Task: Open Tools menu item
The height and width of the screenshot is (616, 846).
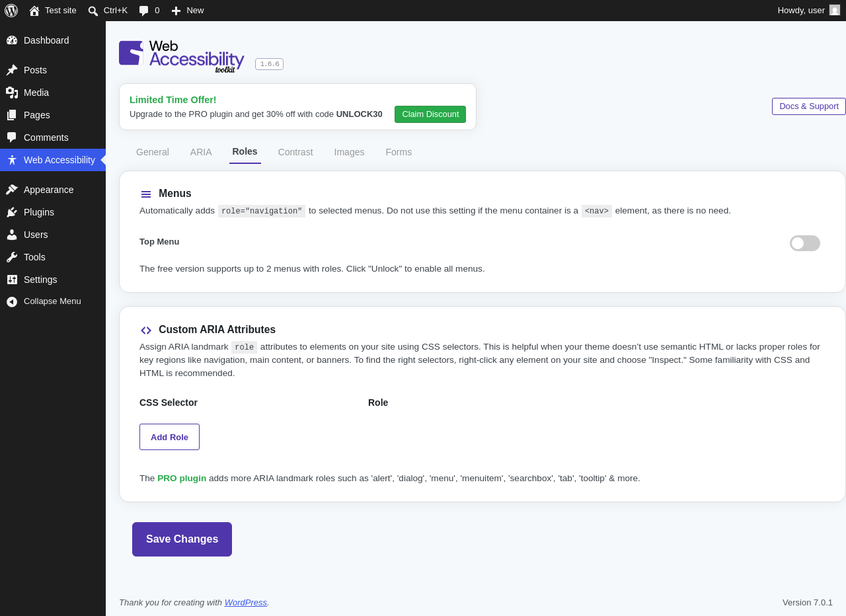Action: pos(53,257)
